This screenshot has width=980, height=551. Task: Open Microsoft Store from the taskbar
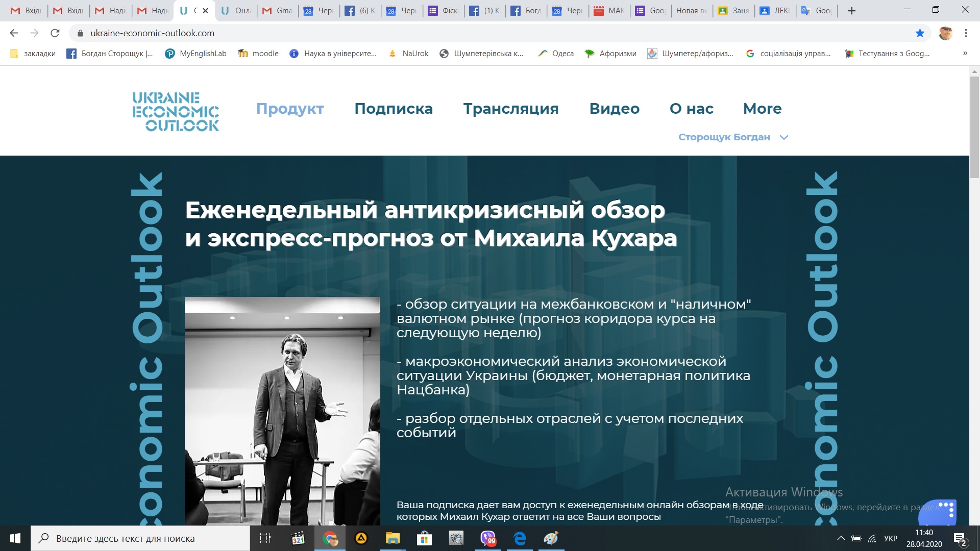click(424, 538)
